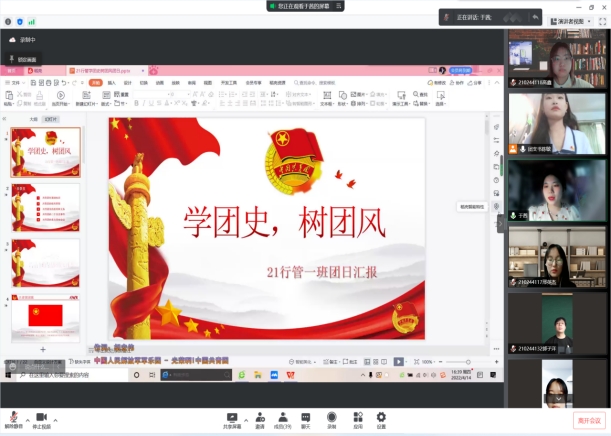The height and width of the screenshot is (436, 611).
Task: Open the zoom 100% dropdown in status bar
Action: [x=429, y=362]
